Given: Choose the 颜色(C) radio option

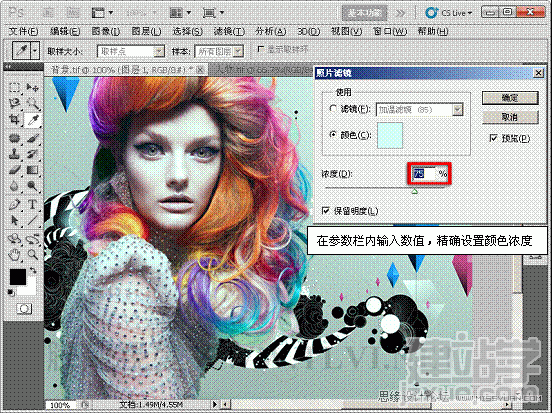Looking at the screenshot, I should [333, 134].
